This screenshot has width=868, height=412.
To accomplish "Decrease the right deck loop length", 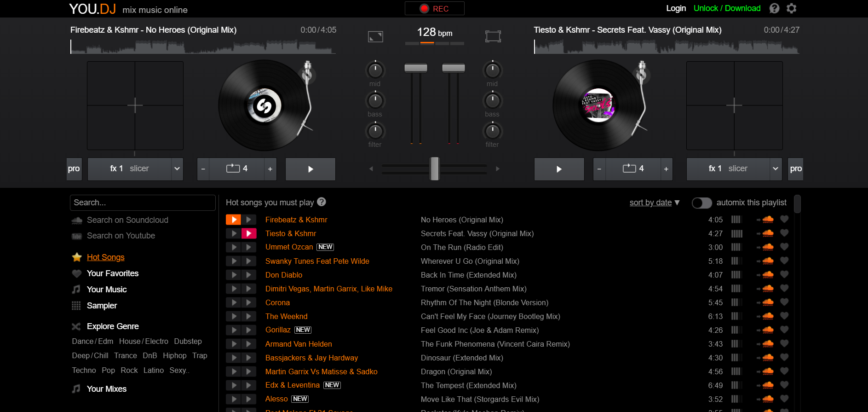I will [x=599, y=169].
